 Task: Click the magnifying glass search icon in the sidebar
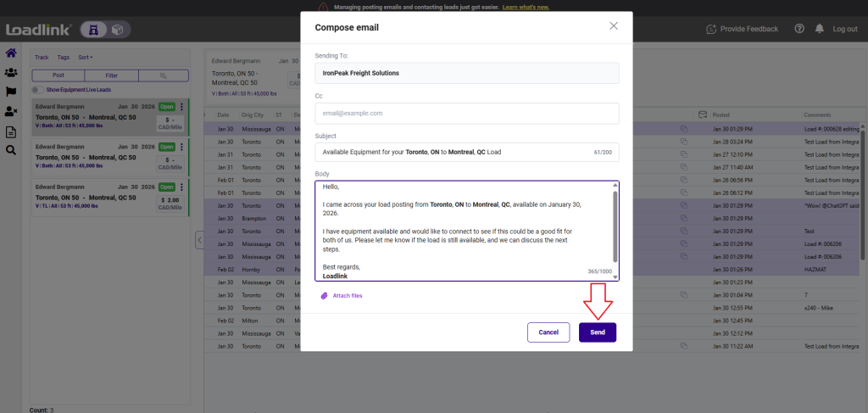click(11, 150)
